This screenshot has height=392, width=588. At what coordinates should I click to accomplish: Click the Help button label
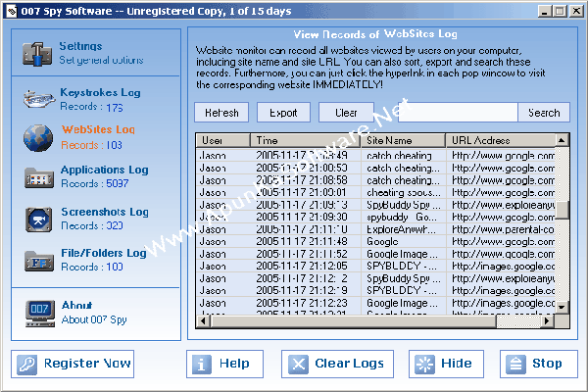pos(234,364)
